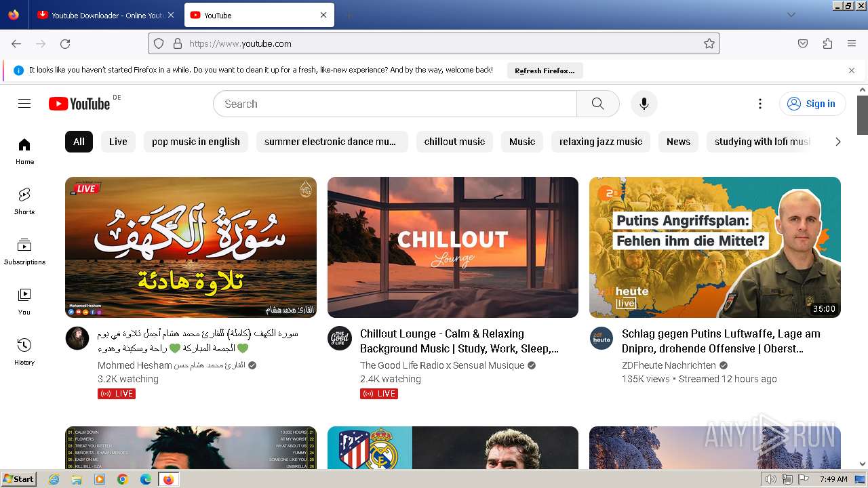Viewport: 868px width, 488px height.
Task: Open Mohmed Hesham channel avatar
Action: tap(77, 338)
